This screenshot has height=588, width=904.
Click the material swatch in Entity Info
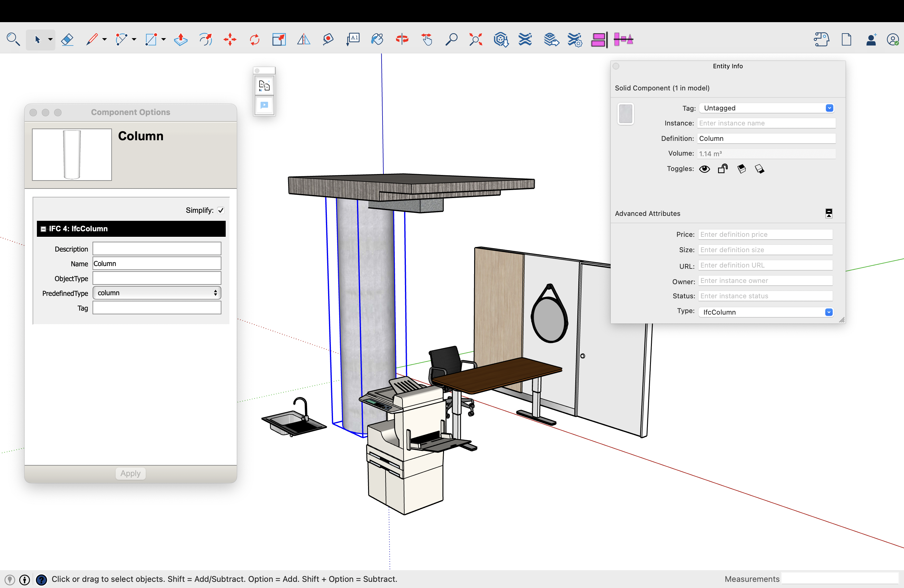pyautogui.click(x=625, y=113)
